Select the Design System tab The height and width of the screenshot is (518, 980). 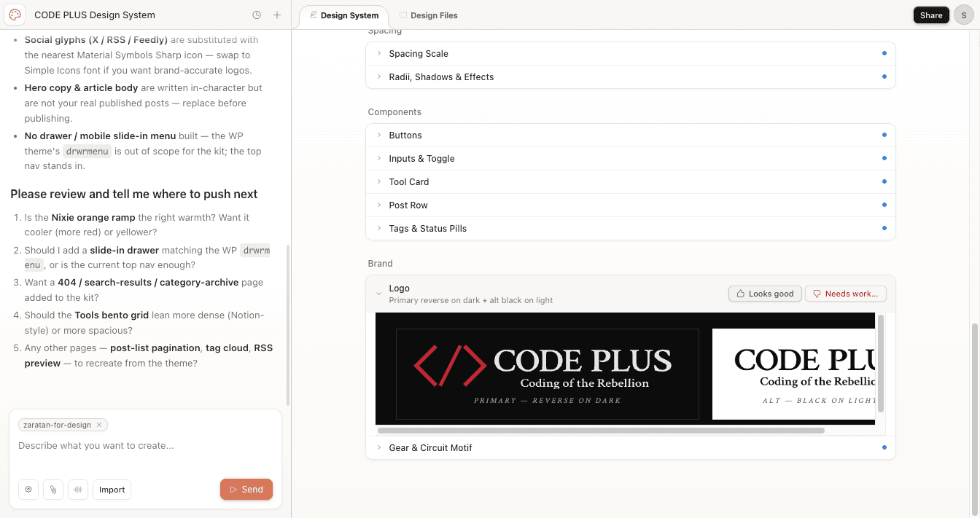coord(344,15)
